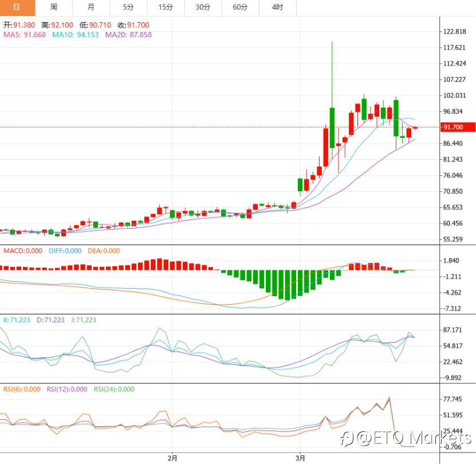Image resolution: width=476 pixels, height=464 pixels.
Task: Click the MA5: 91.668 indicator label
Action: click(25, 35)
